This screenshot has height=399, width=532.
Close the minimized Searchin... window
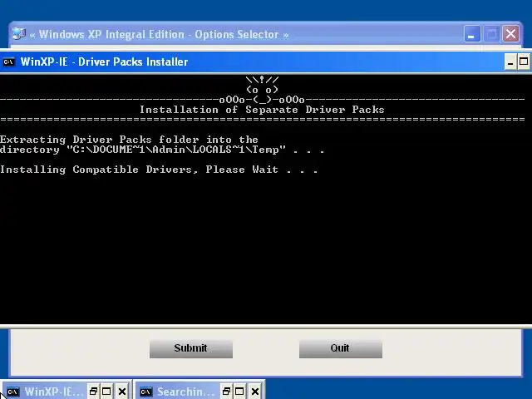point(255,392)
